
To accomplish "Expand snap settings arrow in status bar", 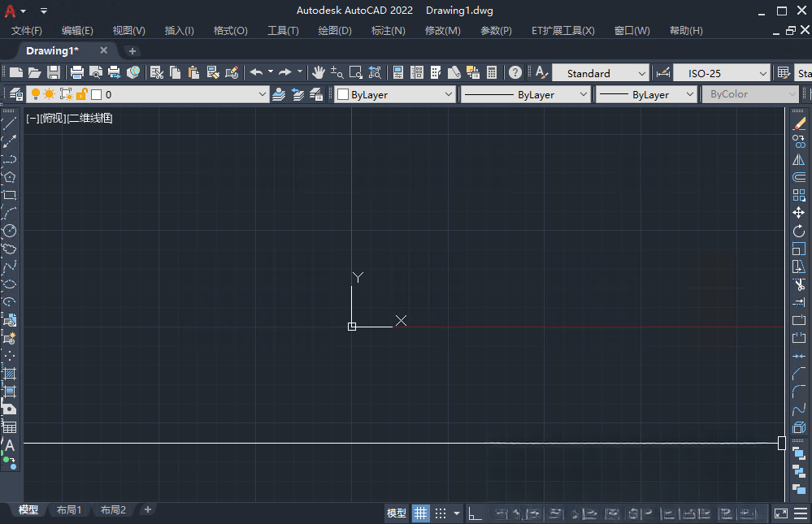I will [x=456, y=513].
